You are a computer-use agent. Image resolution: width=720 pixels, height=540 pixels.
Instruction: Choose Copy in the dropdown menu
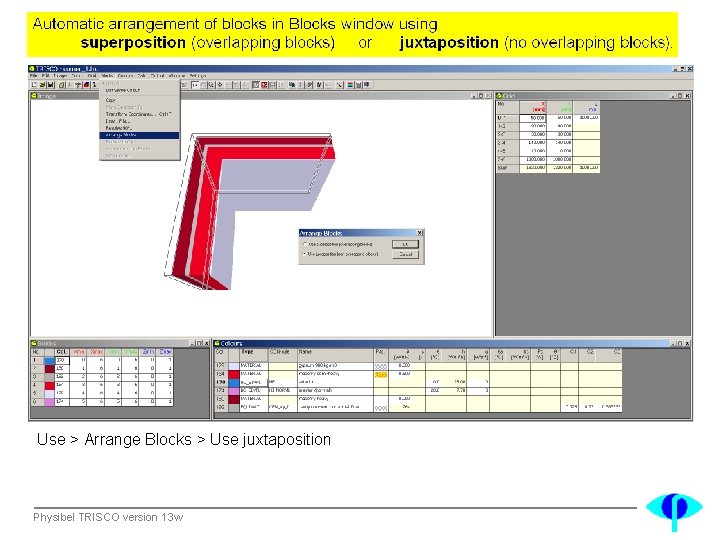139,100
